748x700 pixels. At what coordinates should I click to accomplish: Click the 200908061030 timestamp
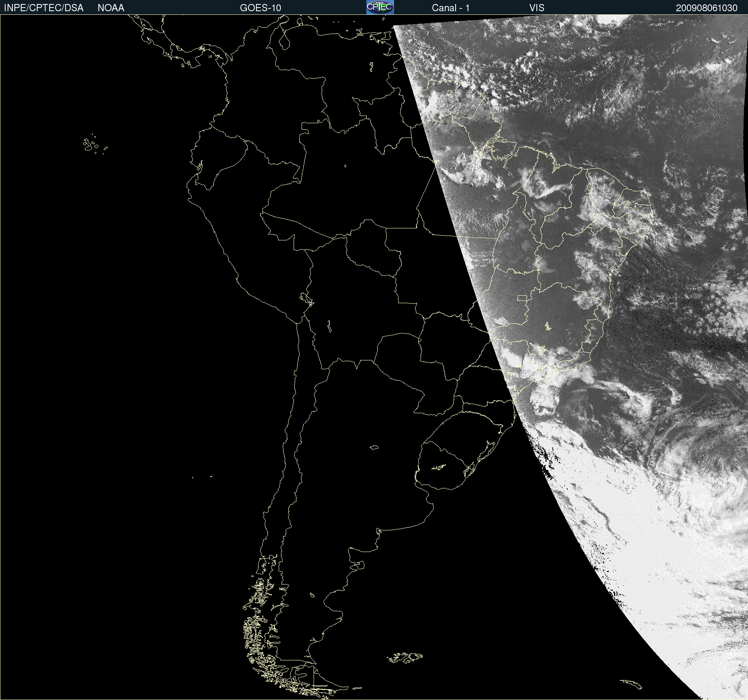[x=707, y=8]
